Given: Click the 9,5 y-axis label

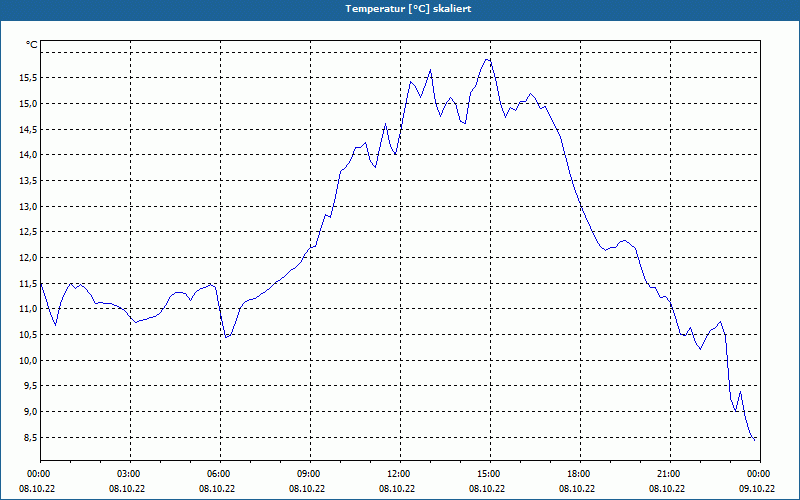Looking at the screenshot, I should coord(30,386).
